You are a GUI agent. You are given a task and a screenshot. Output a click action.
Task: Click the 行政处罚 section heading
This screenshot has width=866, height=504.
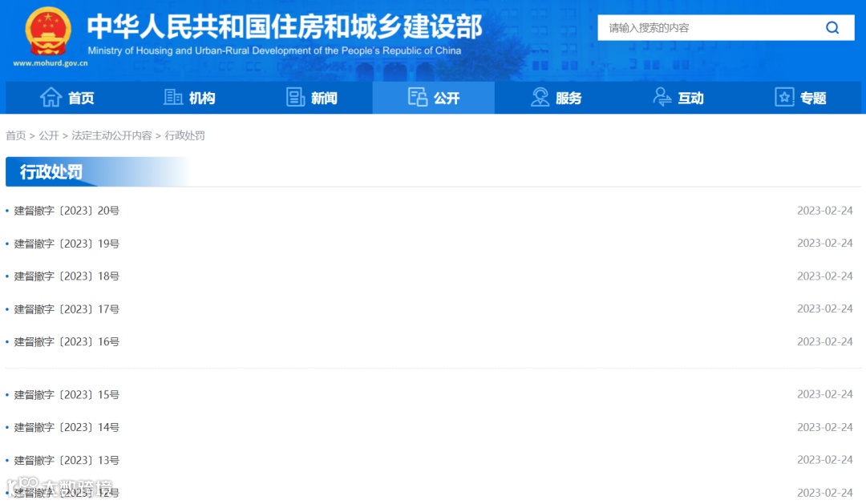point(51,171)
